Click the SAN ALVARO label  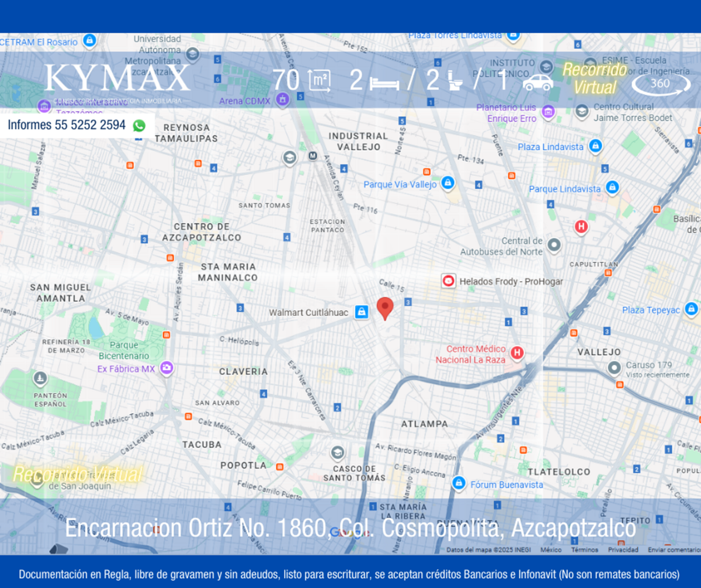tap(217, 403)
